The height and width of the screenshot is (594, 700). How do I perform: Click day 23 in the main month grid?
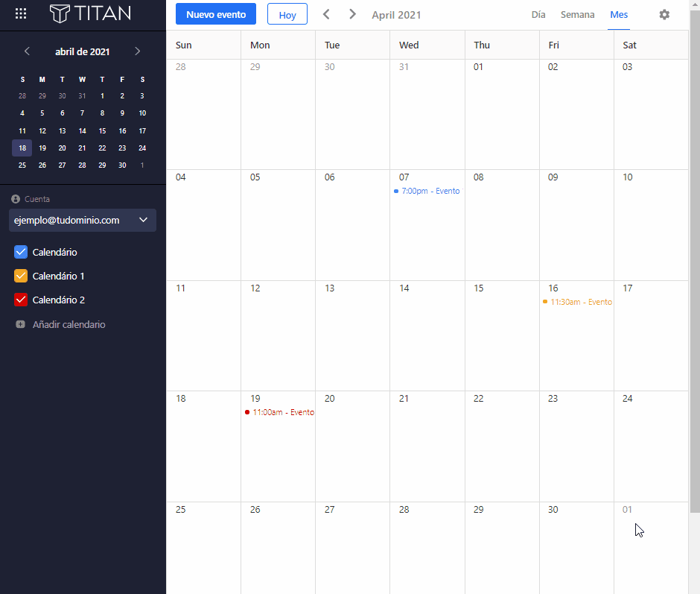point(576,446)
